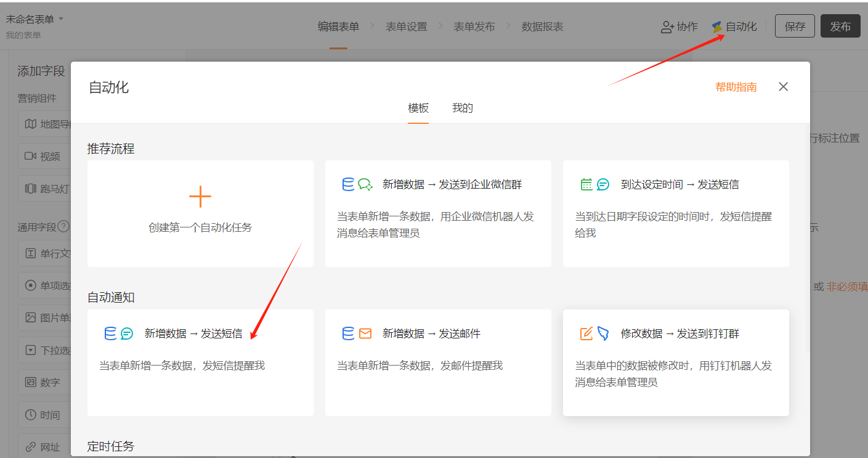Click the 时间 clock icon
Screen dimensions: 868x458
(30, 415)
